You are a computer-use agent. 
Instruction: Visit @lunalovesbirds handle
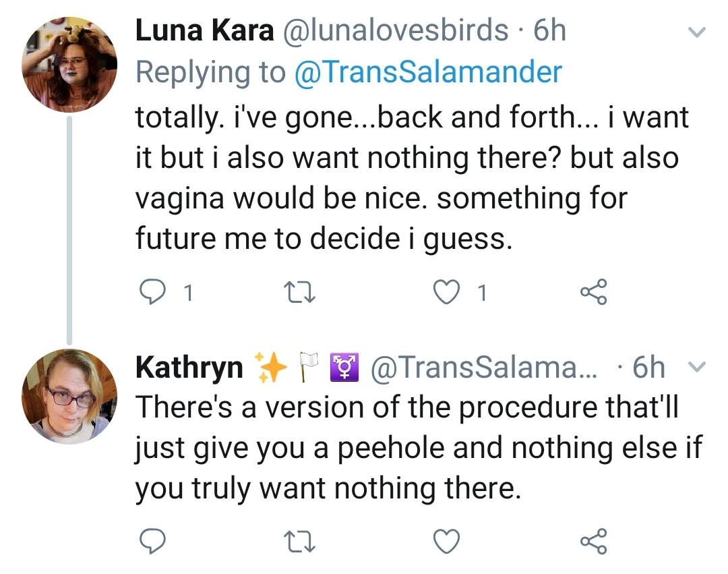coord(396,30)
